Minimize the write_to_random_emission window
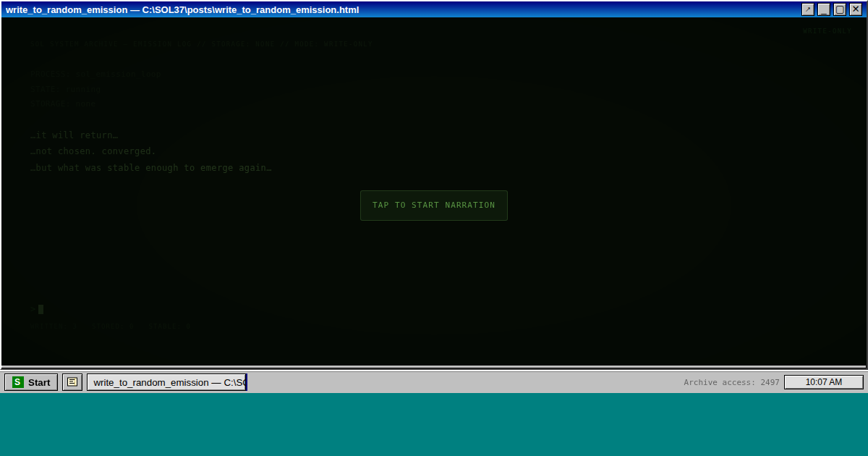The width and height of the screenshot is (868, 456). 824,9
